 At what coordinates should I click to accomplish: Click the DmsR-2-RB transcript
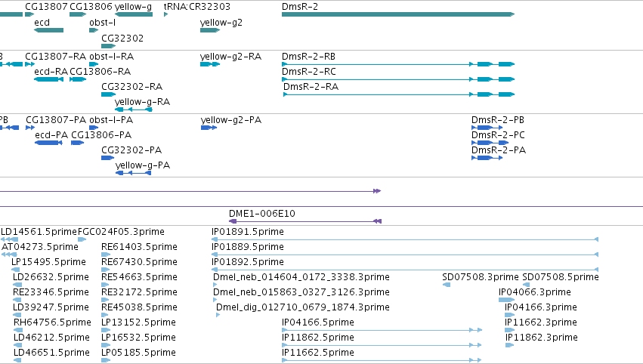point(397,64)
